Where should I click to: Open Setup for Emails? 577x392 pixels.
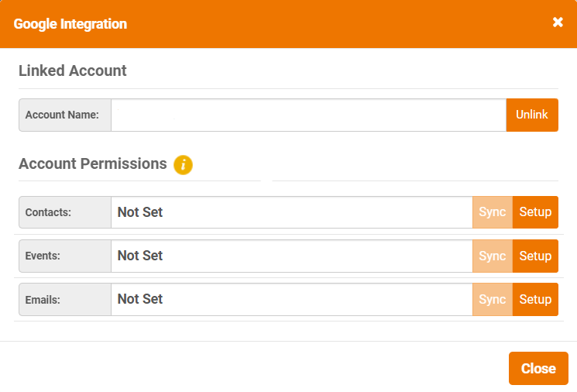[x=535, y=299]
